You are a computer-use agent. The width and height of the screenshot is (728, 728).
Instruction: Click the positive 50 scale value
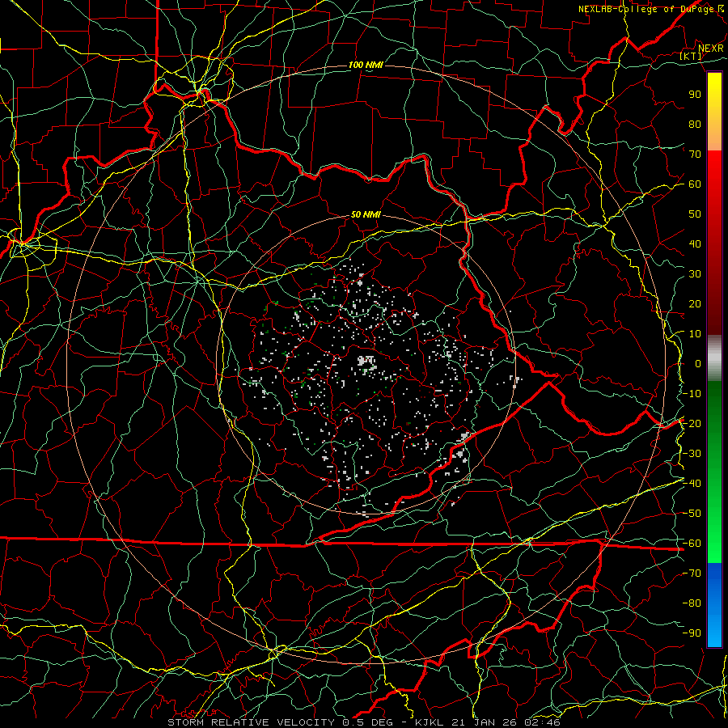coord(695,214)
